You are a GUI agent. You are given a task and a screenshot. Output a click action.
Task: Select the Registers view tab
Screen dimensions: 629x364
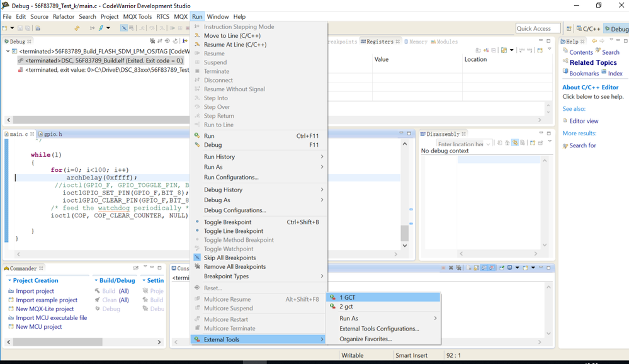pos(380,42)
